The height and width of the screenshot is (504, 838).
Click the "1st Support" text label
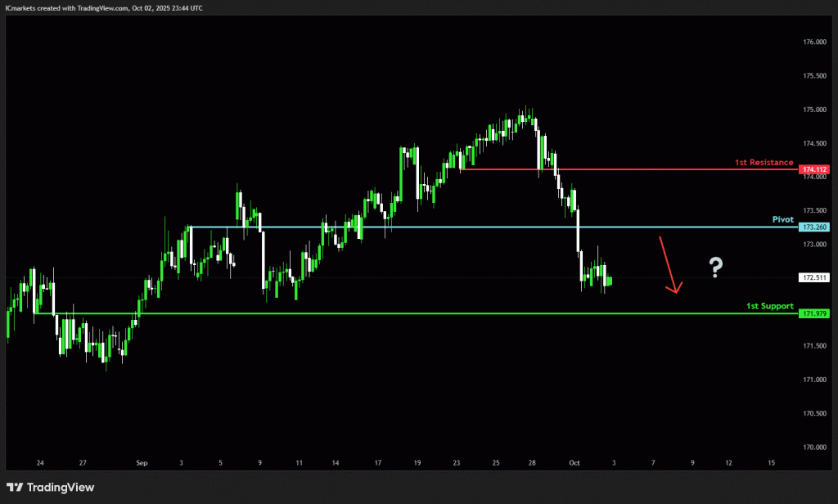[769, 306]
